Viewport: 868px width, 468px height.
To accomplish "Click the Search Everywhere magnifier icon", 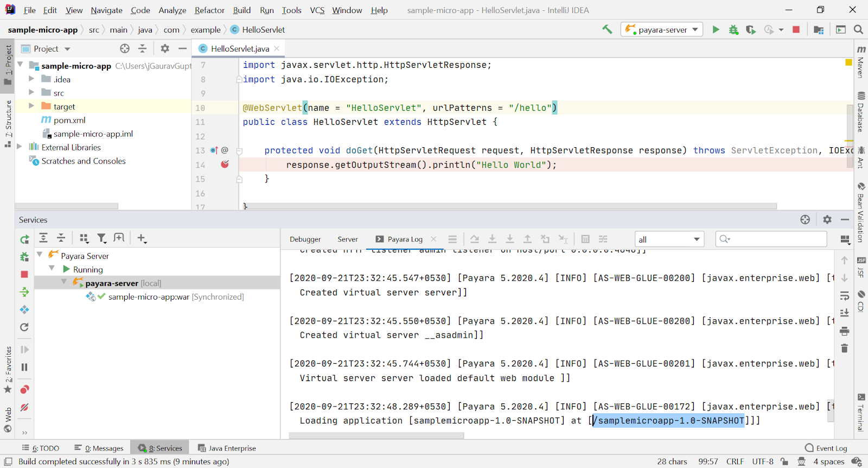I will pos(858,29).
